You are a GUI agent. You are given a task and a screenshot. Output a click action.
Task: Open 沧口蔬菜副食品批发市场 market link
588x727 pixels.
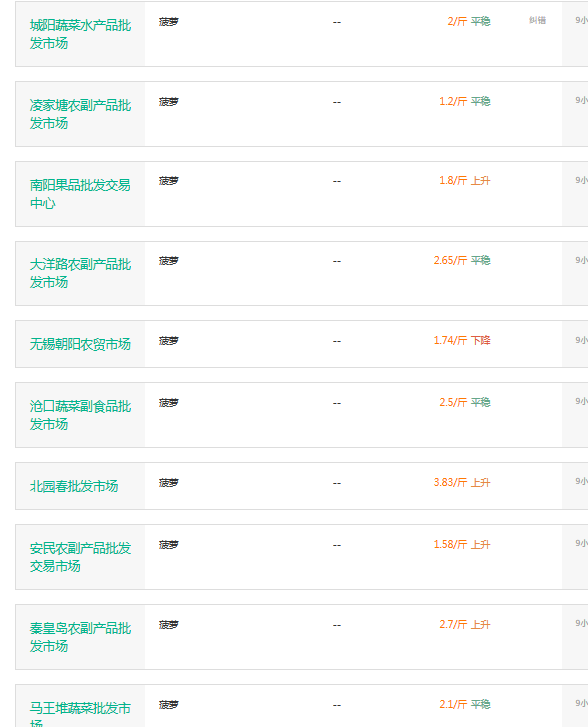[80, 415]
